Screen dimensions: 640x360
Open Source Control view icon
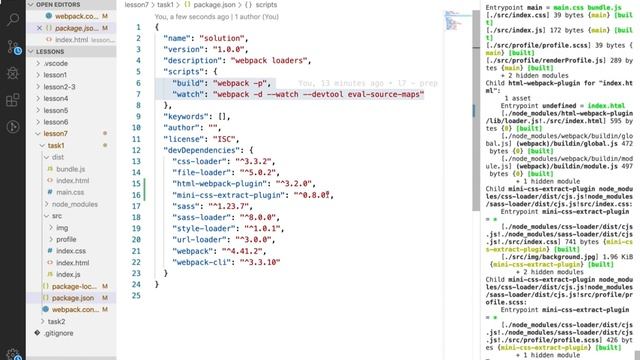point(13,47)
